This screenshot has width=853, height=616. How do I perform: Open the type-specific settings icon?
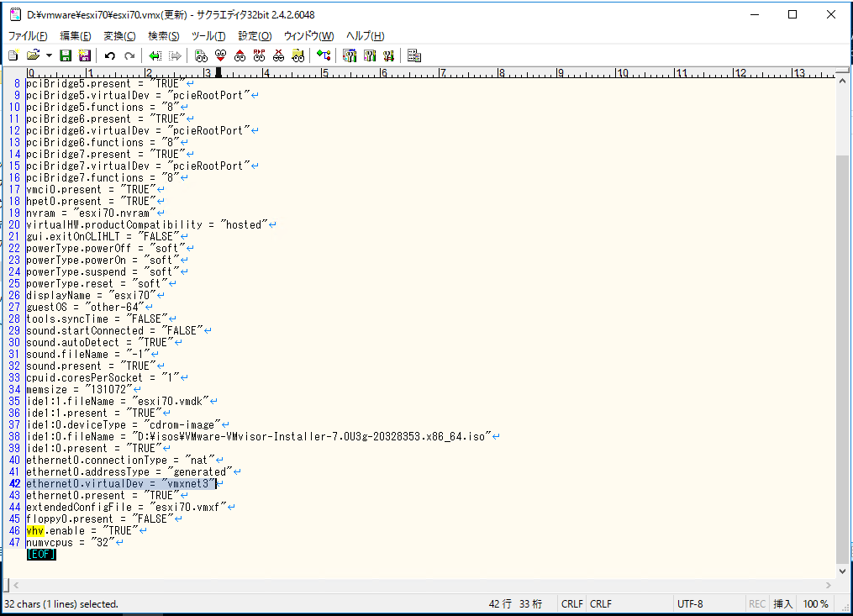point(370,55)
